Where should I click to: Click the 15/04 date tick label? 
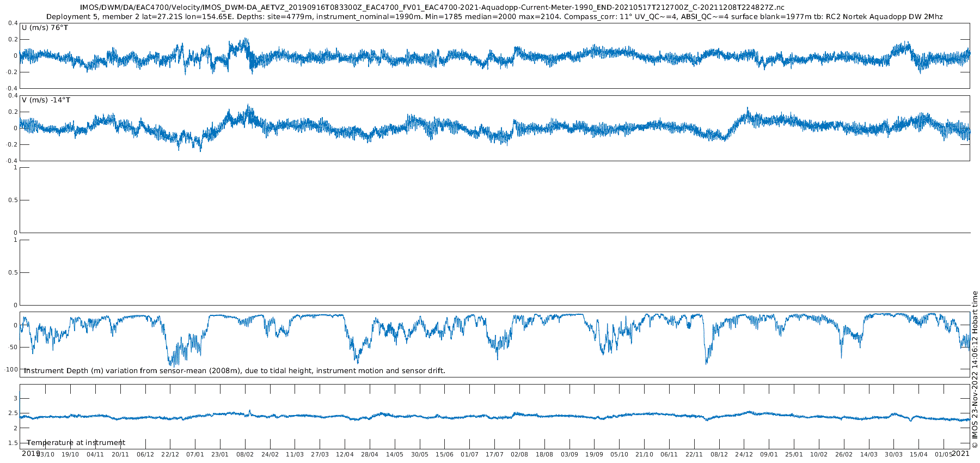coord(919,454)
